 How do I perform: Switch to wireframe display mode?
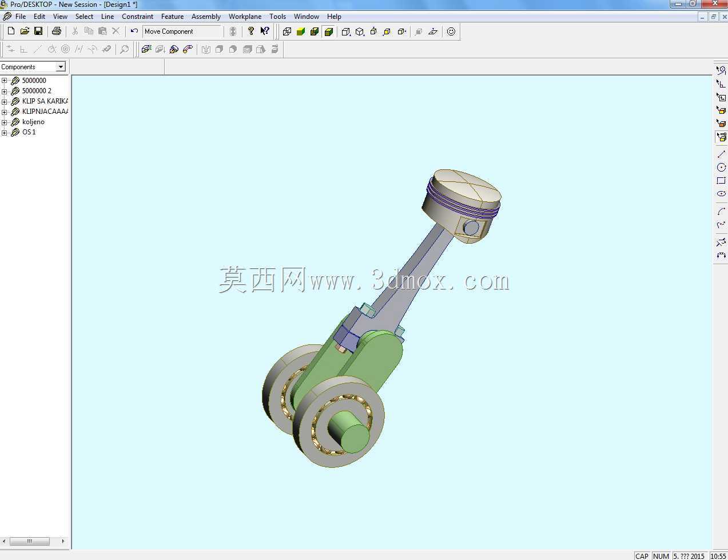point(287,31)
